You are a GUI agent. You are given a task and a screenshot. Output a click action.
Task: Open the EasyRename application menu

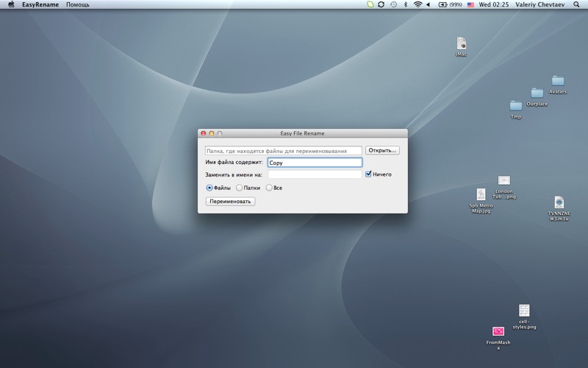coord(40,4)
